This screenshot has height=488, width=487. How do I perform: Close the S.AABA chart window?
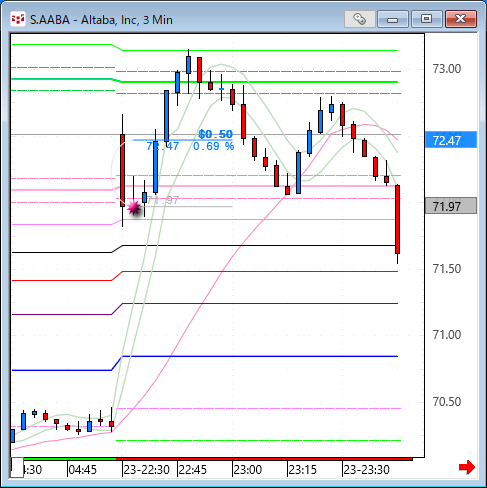(461, 19)
